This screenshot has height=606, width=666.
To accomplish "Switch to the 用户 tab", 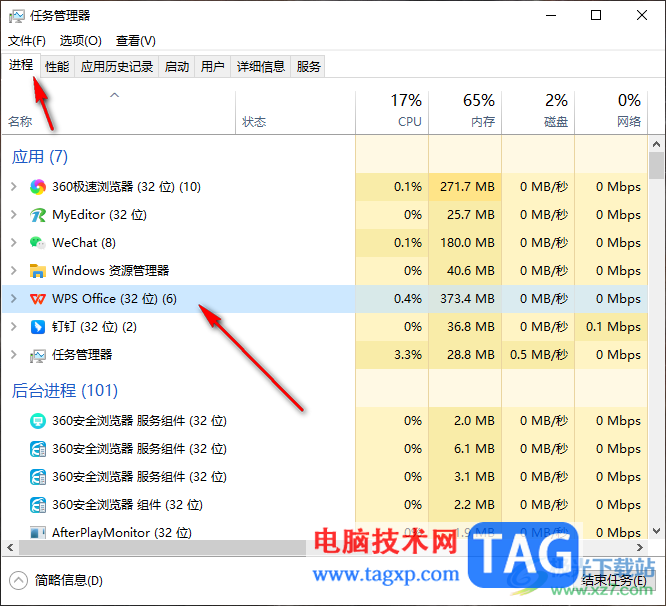I will pos(212,67).
